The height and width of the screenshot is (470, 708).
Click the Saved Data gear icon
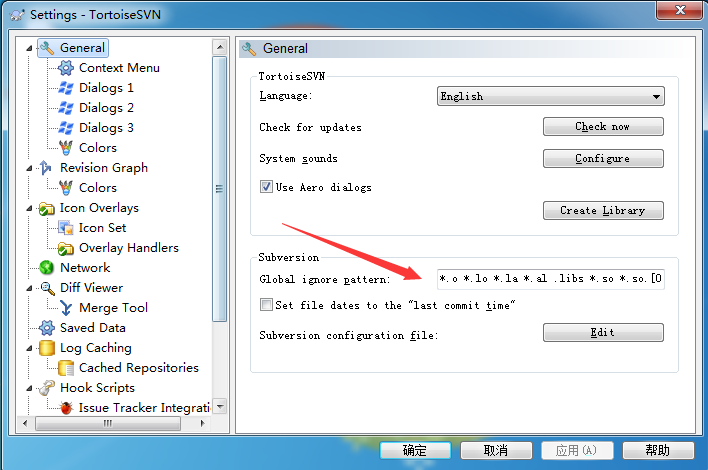pyautogui.click(x=47, y=328)
